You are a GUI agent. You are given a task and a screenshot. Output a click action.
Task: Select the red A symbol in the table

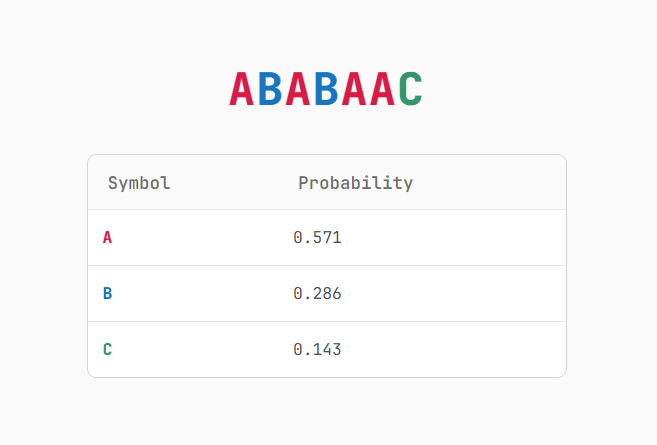pos(107,238)
